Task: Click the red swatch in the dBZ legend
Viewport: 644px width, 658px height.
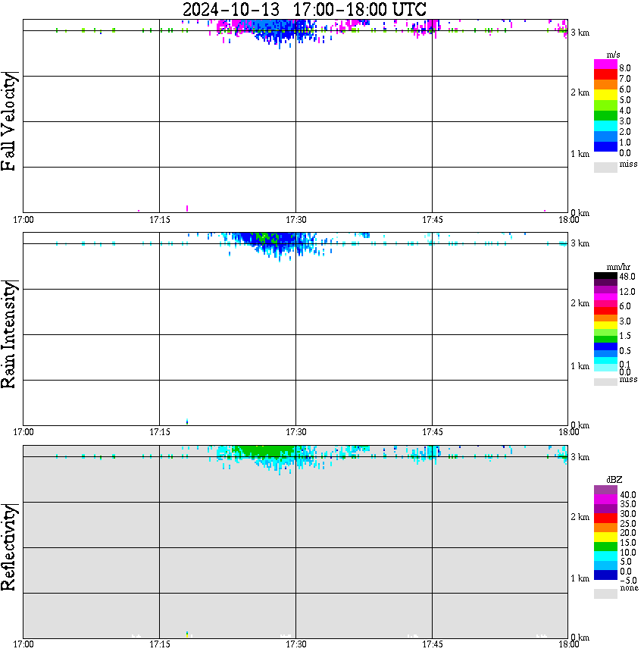Action: coord(605,519)
